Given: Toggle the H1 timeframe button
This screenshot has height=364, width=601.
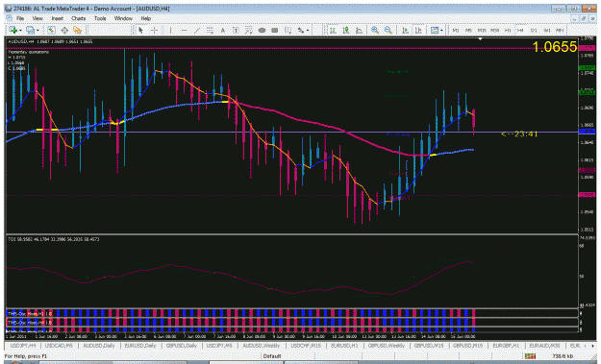Looking at the screenshot, I should click(x=508, y=30).
